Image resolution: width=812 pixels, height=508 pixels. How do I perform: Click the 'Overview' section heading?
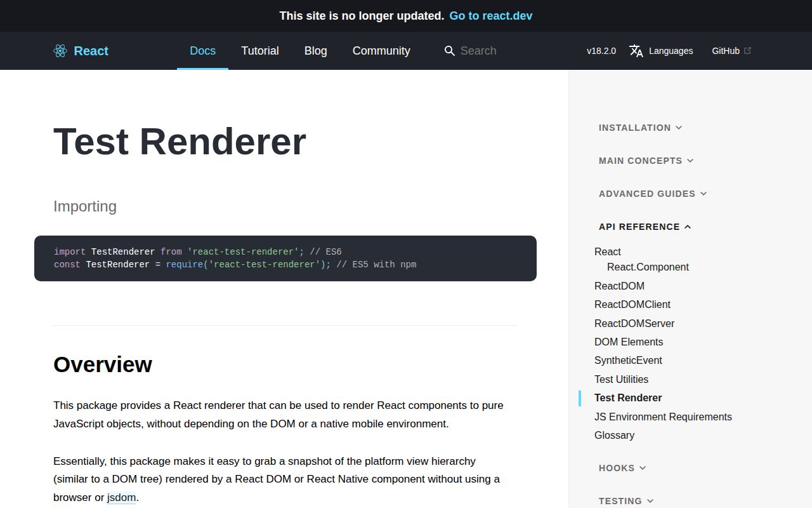(x=103, y=364)
